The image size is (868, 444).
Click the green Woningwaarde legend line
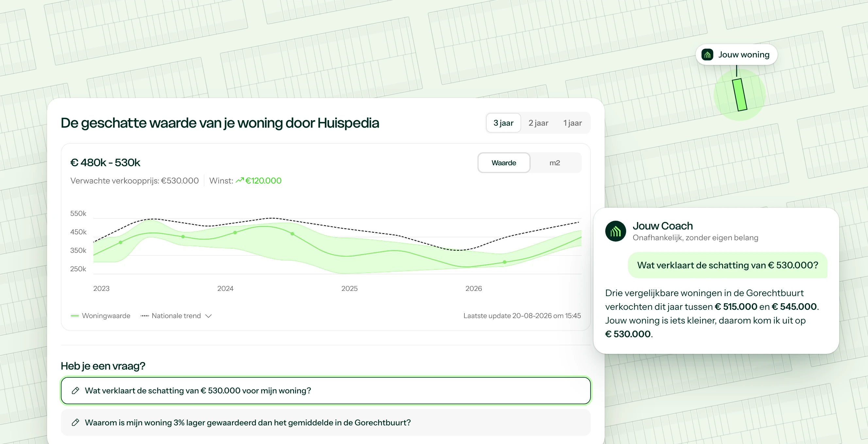point(75,316)
